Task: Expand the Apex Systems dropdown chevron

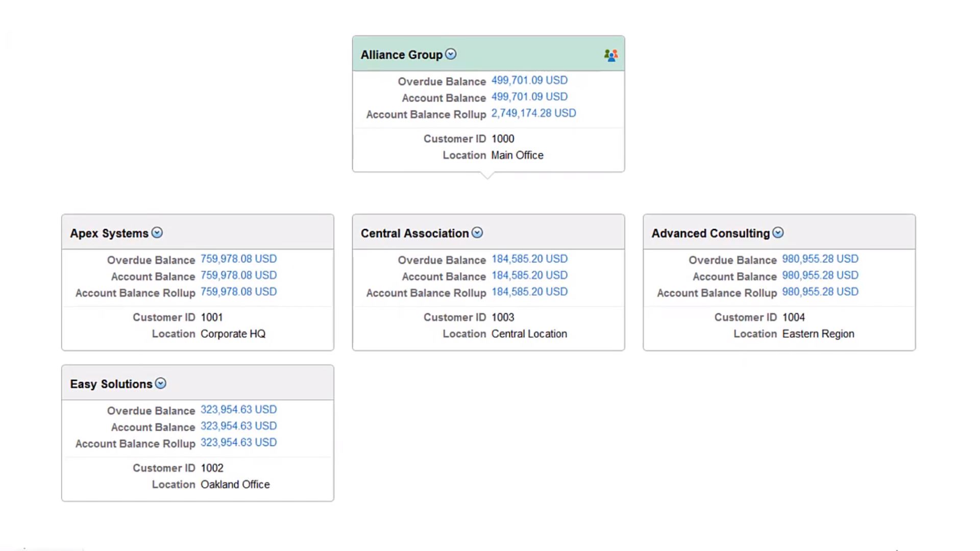Action: [157, 232]
